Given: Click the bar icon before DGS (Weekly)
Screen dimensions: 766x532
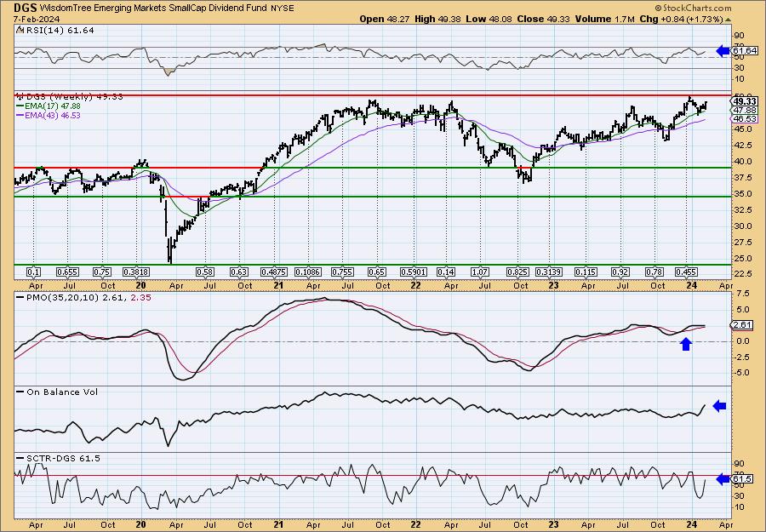Looking at the screenshot, I should pos(19,96).
